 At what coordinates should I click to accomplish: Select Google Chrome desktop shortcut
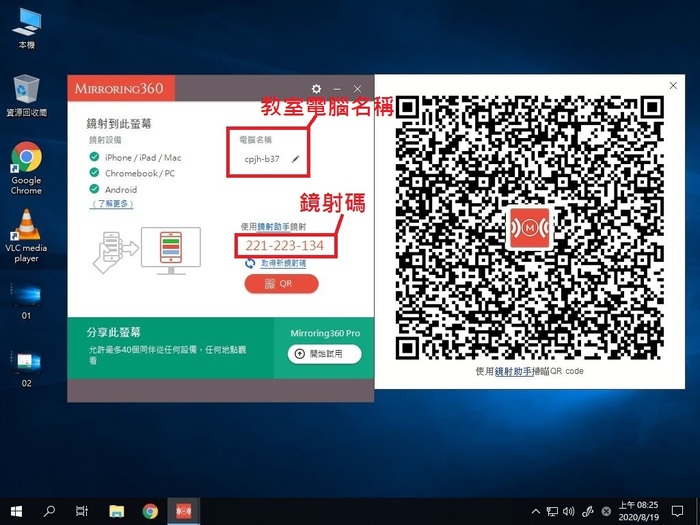coord(26,168)
